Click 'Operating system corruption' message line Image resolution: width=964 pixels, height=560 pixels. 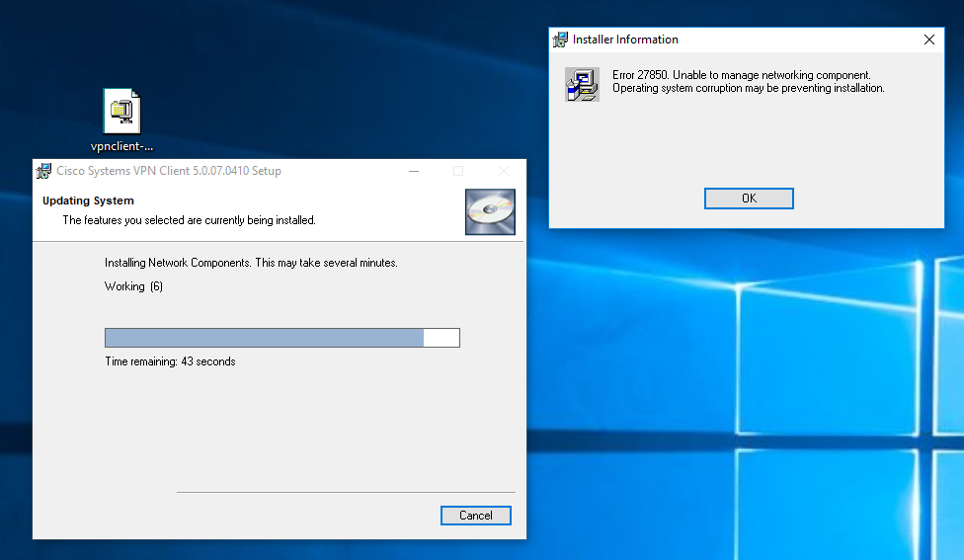(x=749, y=88)
